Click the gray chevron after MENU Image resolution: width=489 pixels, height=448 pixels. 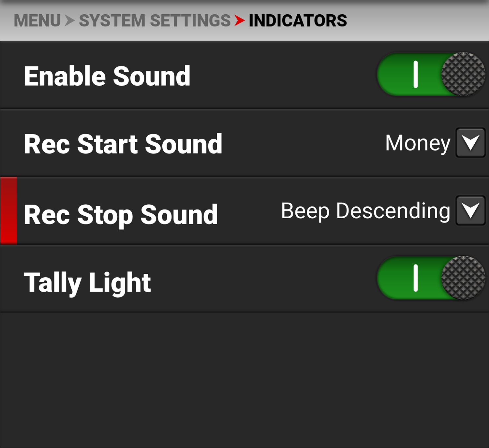click(x=69, y=21)
